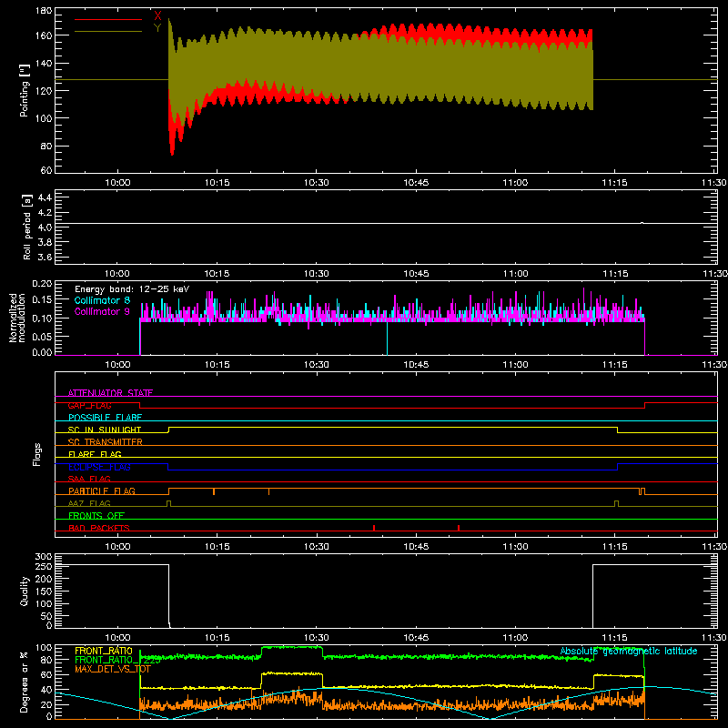This screenshot has width=728, height=728.
Task: Click the cyan Collimator 8 dropout near 10:40
Action: [x=388, y=338]
